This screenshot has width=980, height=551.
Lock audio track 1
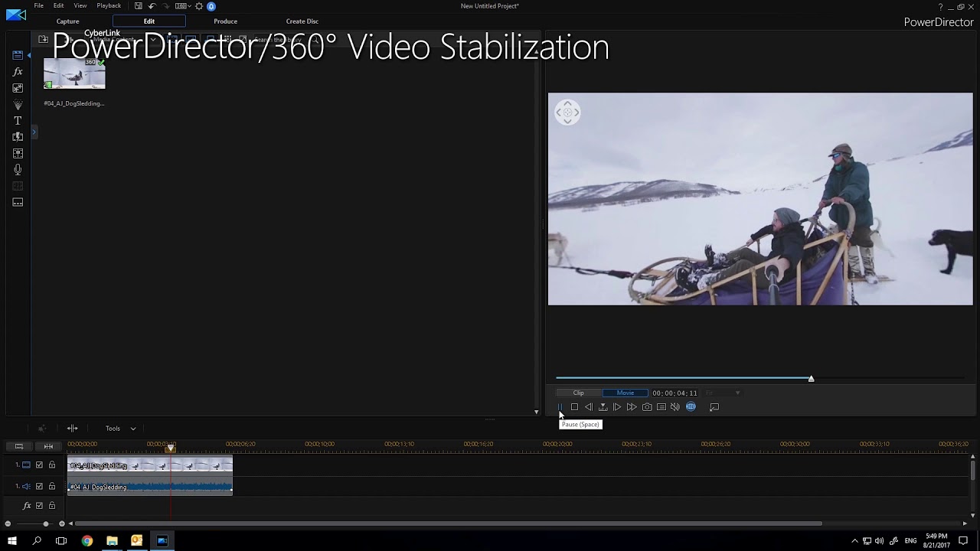pos(52,486)
